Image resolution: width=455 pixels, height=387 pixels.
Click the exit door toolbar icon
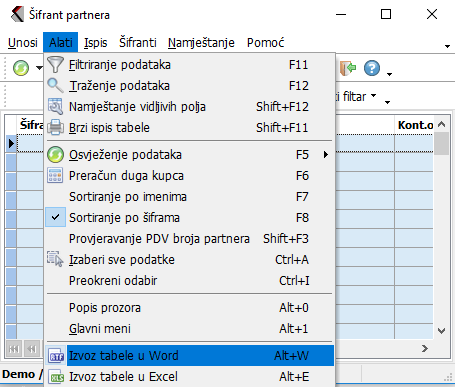click(348, 68)
